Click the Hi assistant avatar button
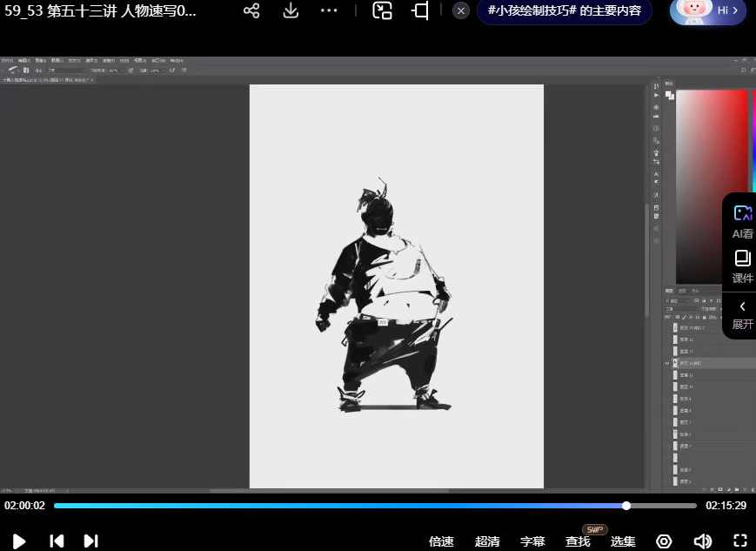756x551 pixels. 707,10
